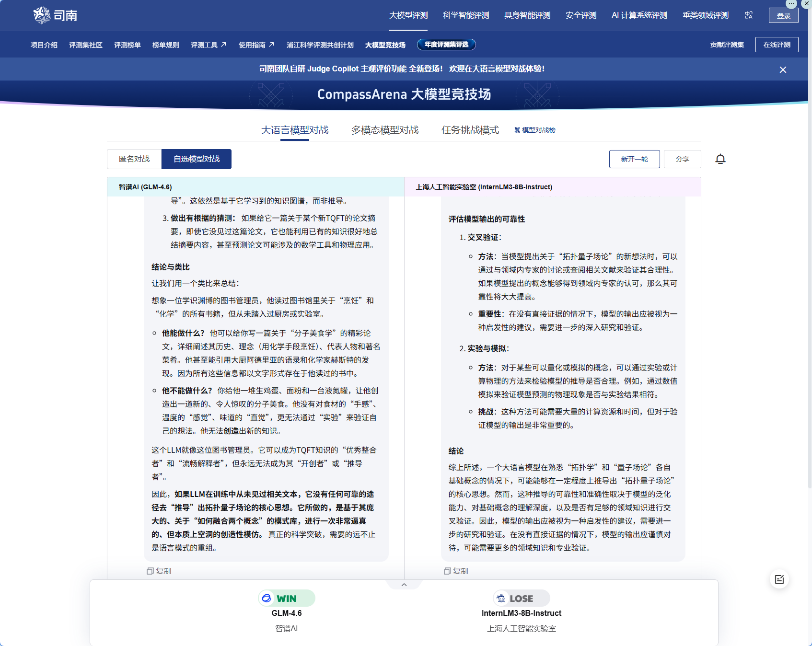812x646 pixels.
Task: Go to 评测集社区
Action: coord(86,45)
